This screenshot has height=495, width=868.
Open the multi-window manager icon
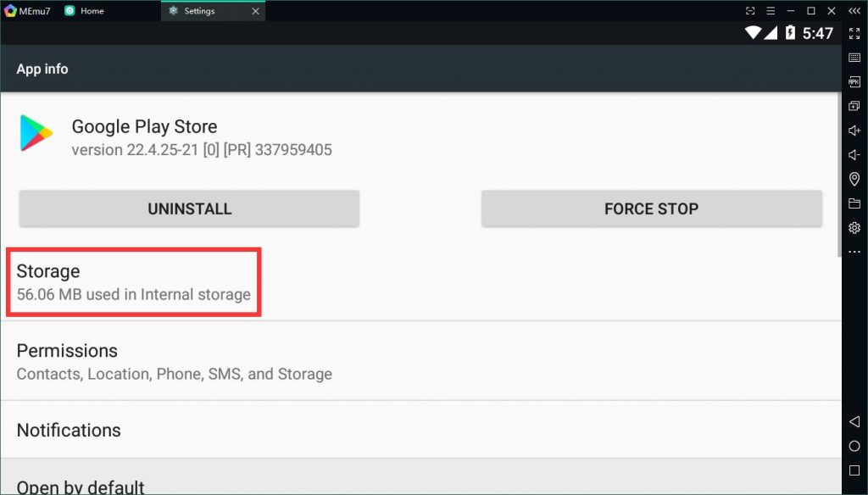[x=854, y=106]
